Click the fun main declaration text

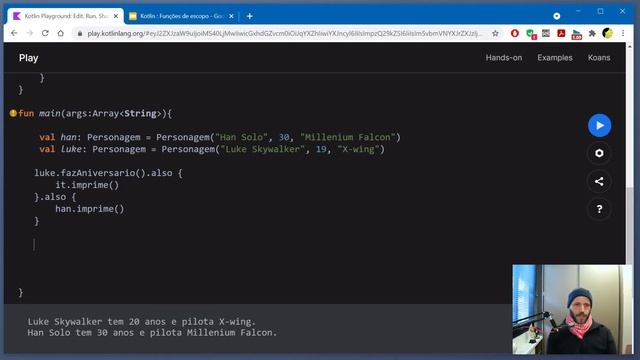click(x=95, y=113)
